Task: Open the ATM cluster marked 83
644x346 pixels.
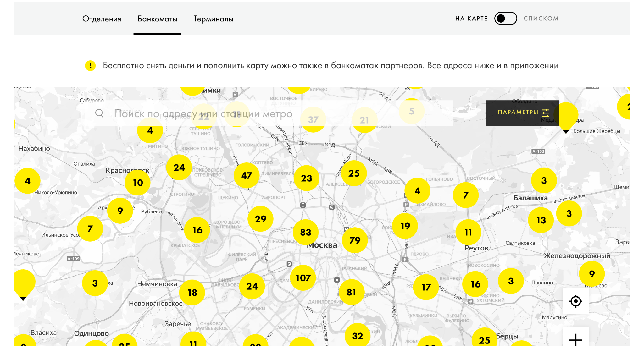Action: coord(305,232)
